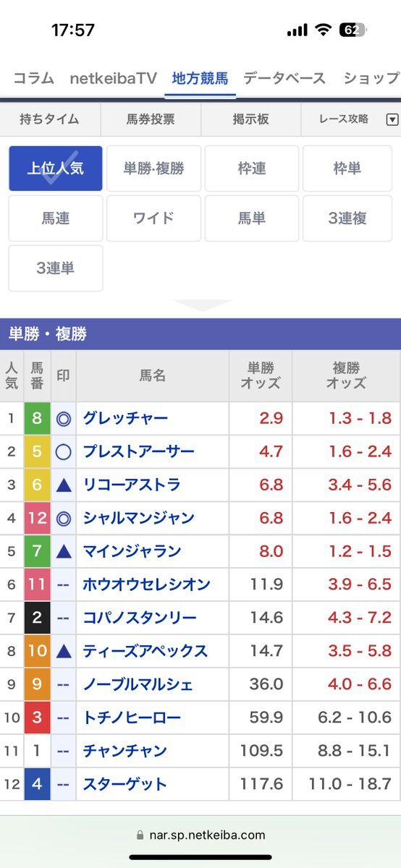This screenshot has height=868, width=401.
Task: Click the double-circle mark for グレッチャー
Action: click(64, 418)
